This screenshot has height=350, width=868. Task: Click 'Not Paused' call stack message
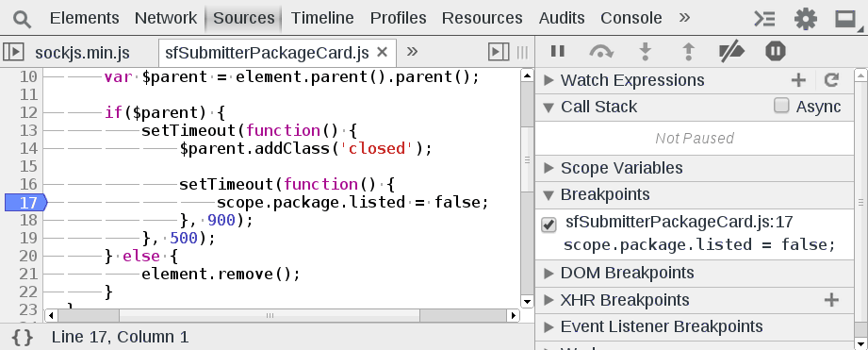(695, 138)
